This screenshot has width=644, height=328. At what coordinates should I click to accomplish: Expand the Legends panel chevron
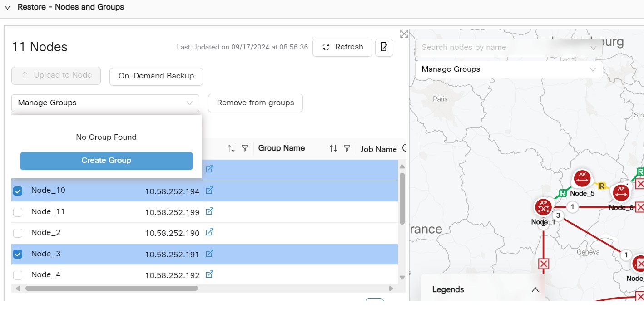pyautogui.click(x=535, y=289)
